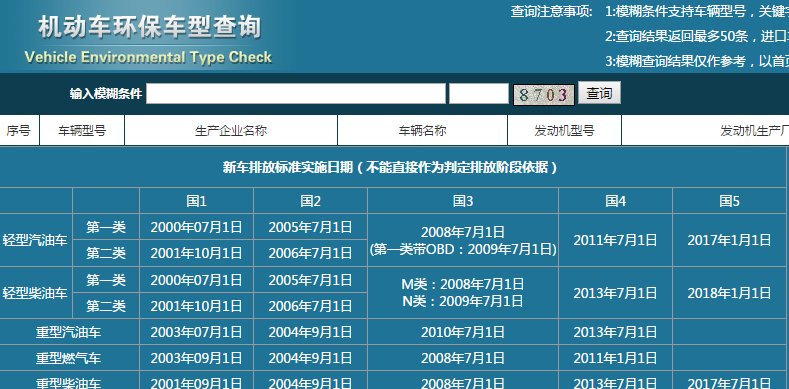This screenshot has height=389, width=789.
Task: Click the 国3 column heading
Action: 463,201
